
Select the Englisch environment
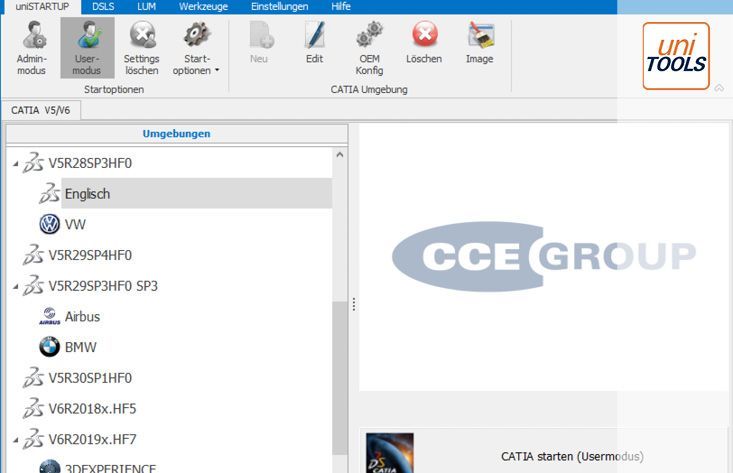pyautogui.click(x=196, y=194)
